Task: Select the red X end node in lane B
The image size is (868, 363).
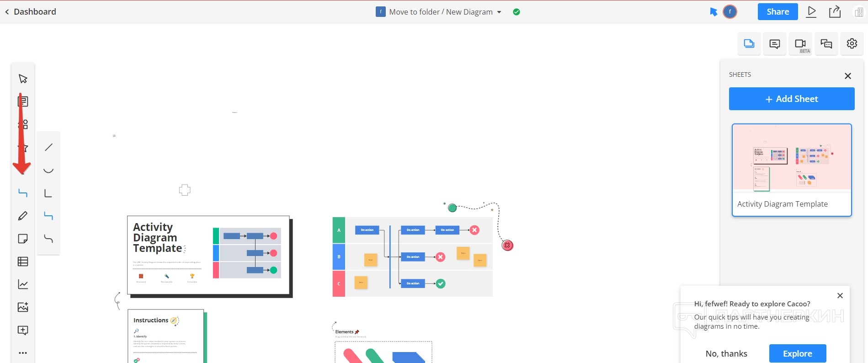Action: click(441, 257)
